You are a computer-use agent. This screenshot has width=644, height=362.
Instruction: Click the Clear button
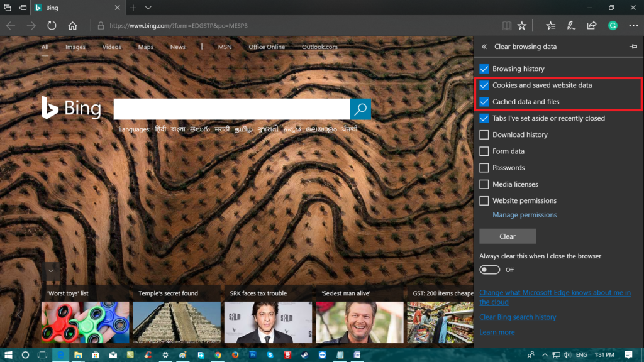pyautogui.click(x=508, y=236)
